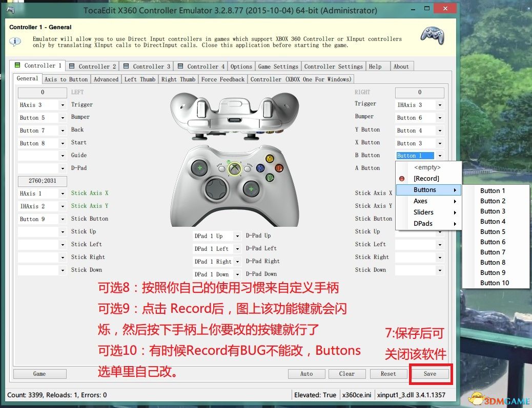Viewport: 532px width, 408px height.
Task: Click the Auto button
Action: tap(306, 374)
